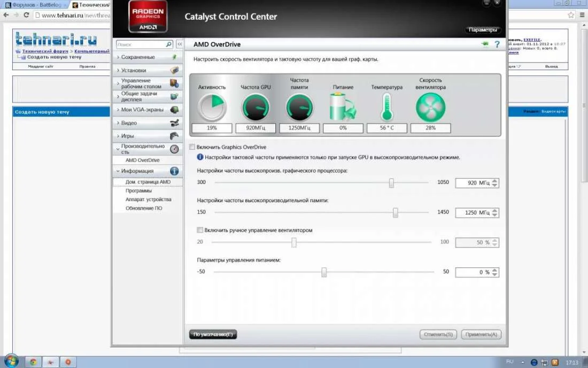
Task: Expand the Сохраненные section
Action: point(148,57)
